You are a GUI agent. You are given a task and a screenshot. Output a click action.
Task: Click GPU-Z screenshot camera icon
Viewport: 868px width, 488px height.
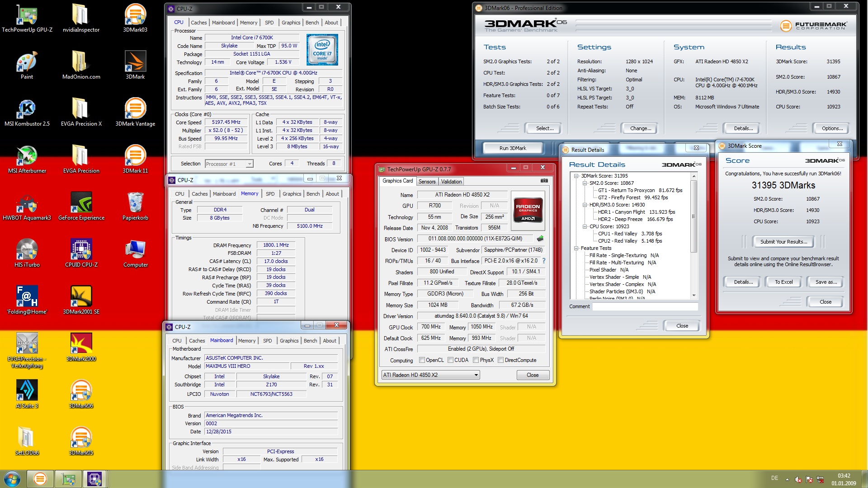(x=544, y=181)
